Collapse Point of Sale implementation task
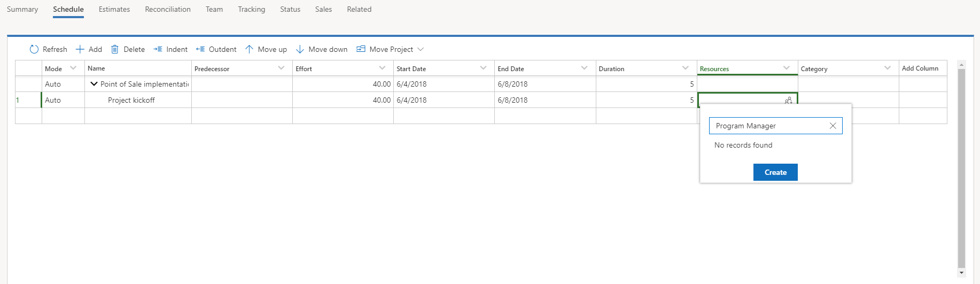 click(94, 84)
